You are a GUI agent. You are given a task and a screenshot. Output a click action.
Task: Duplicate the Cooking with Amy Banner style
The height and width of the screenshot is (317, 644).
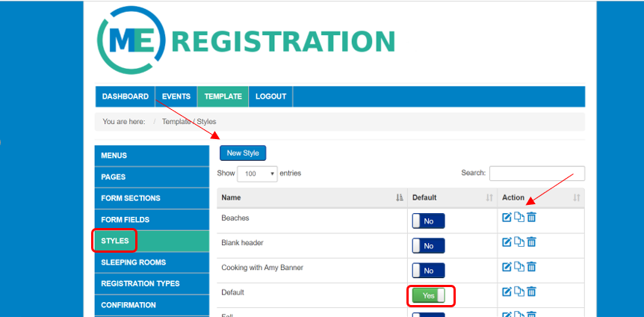[x=518, y=266]
